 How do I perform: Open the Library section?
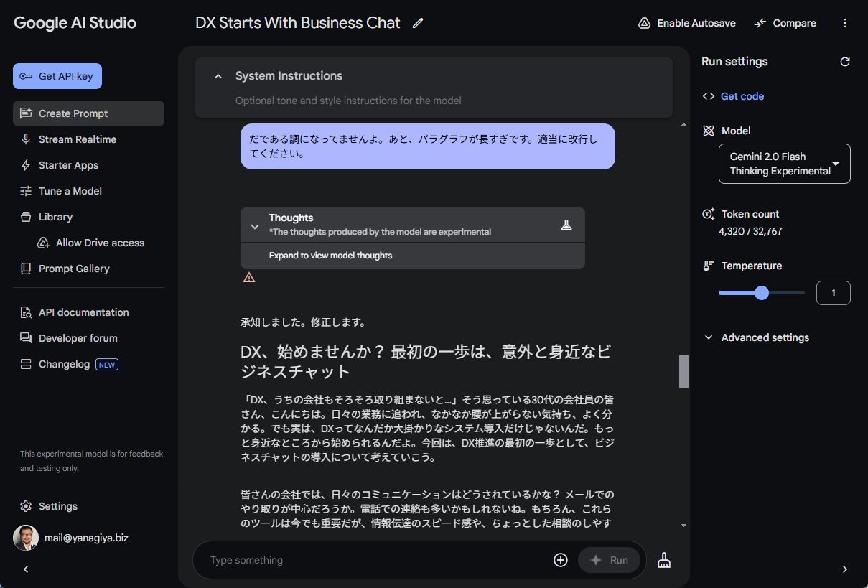click(x=88, y=217)
